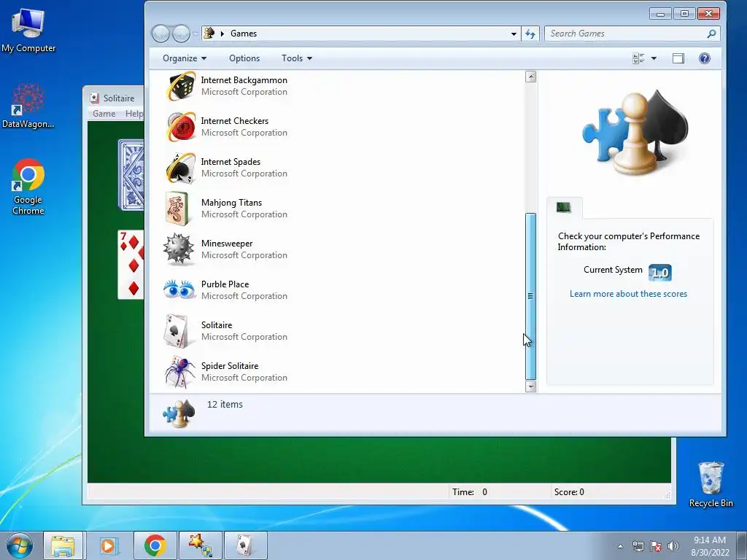Click the network tray icon
The width and height of the screenshot is (747, 560).
point(638,546)
